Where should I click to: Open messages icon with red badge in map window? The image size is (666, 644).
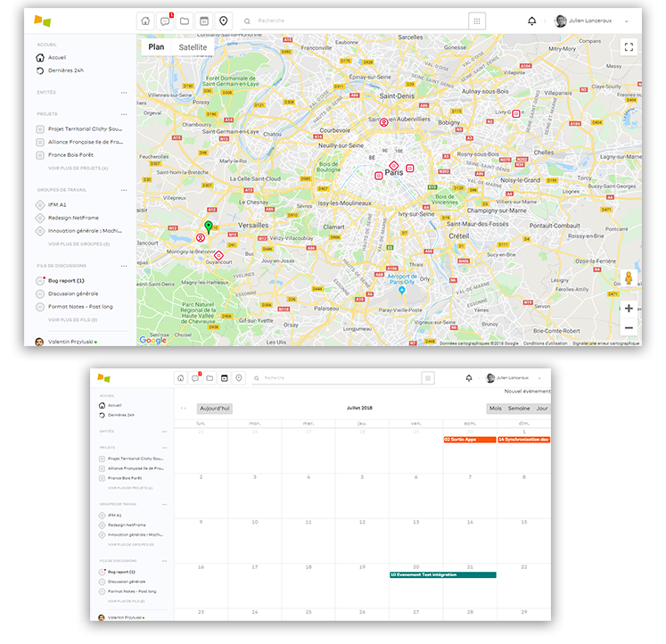pyautogui.click(x=165, y=21)
